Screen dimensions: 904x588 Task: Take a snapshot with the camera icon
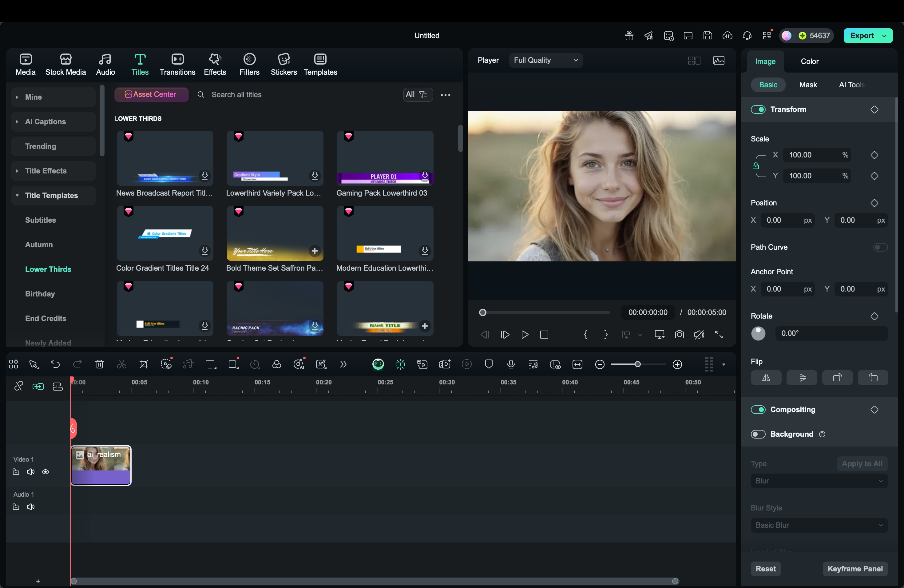pos(680,335)
